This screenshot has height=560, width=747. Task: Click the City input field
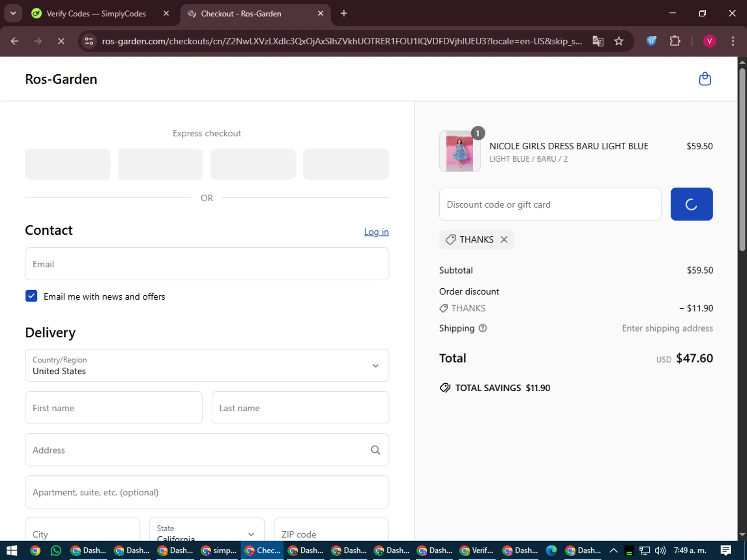83,530
